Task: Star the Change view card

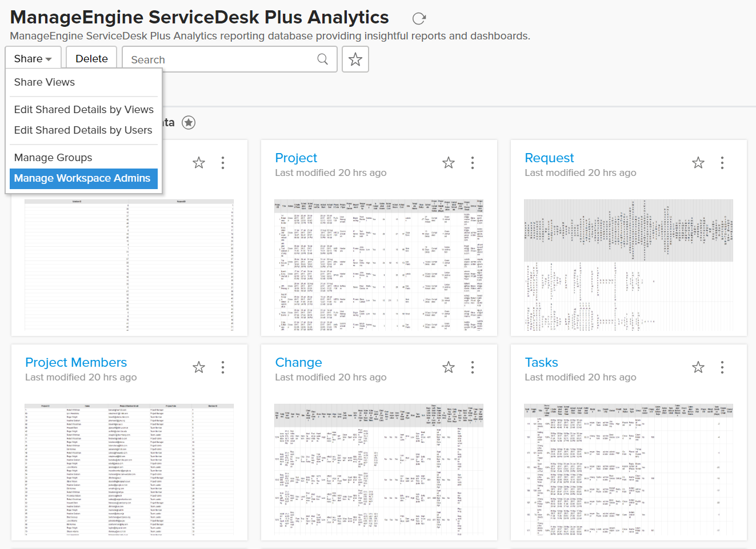Action: (x=449, y=367)
